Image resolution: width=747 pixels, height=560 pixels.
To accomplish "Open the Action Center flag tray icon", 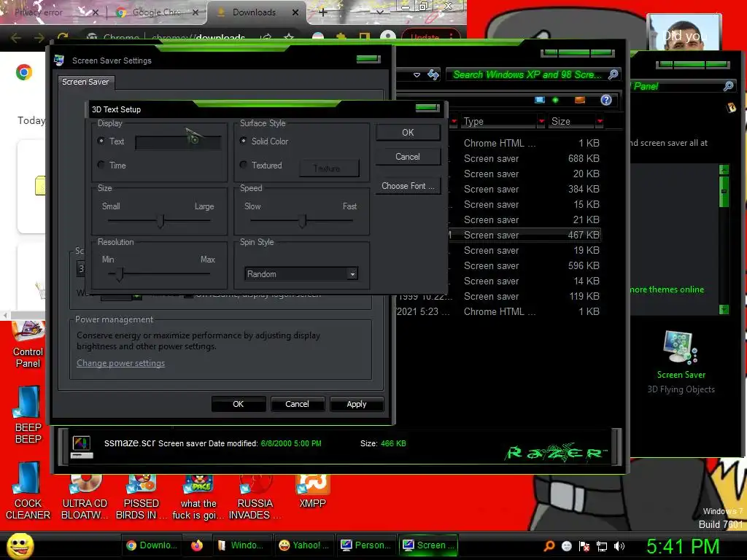I will [x=584, y=546].
